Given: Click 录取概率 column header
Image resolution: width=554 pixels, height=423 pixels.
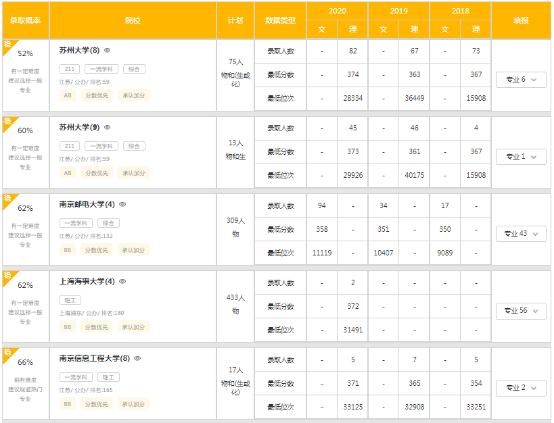Looking at the screenshot, I should point(25,20).
